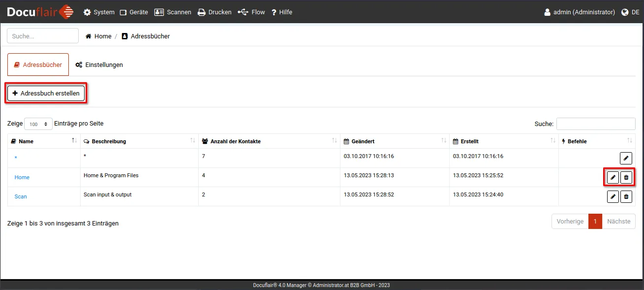
Task: Click Adressbuch erstellen button
Action: pyautogui.click(x=46, y=93)
